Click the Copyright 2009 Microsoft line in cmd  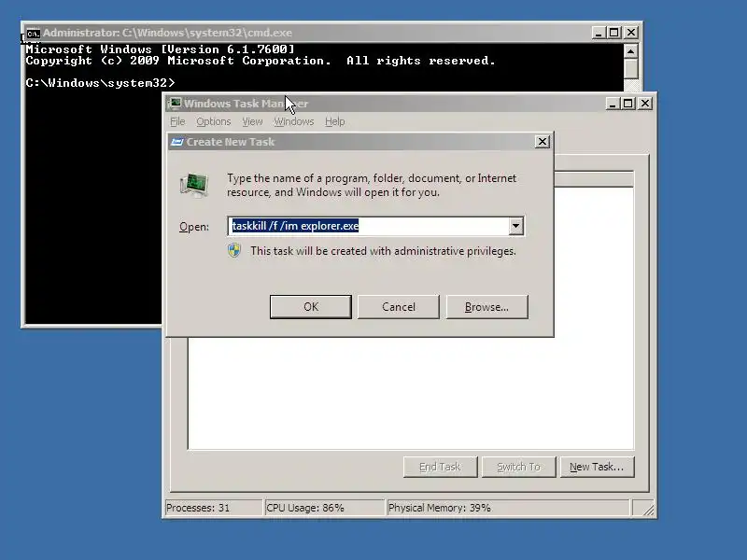(261, 61)
